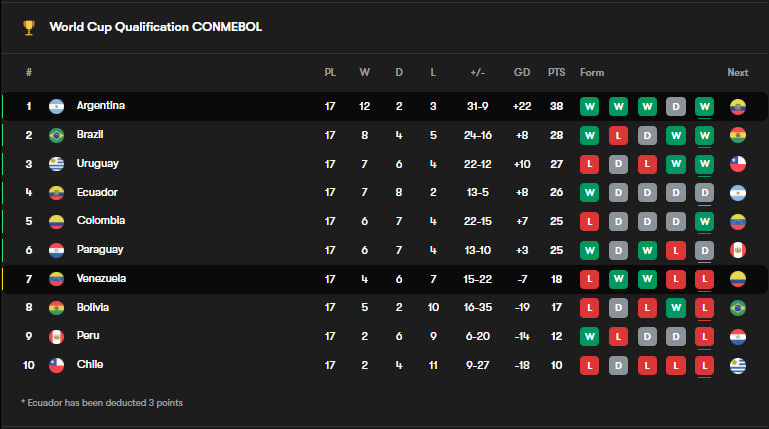Click Brazil's red L form badge
Screen dimensions: 769x429
tap(619, 135)
